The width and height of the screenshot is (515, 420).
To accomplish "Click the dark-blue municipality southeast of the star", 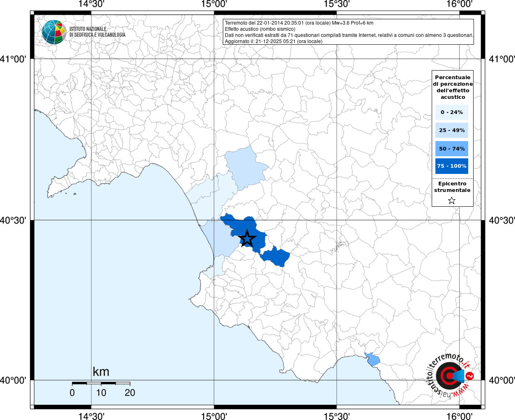I will 276,257.
